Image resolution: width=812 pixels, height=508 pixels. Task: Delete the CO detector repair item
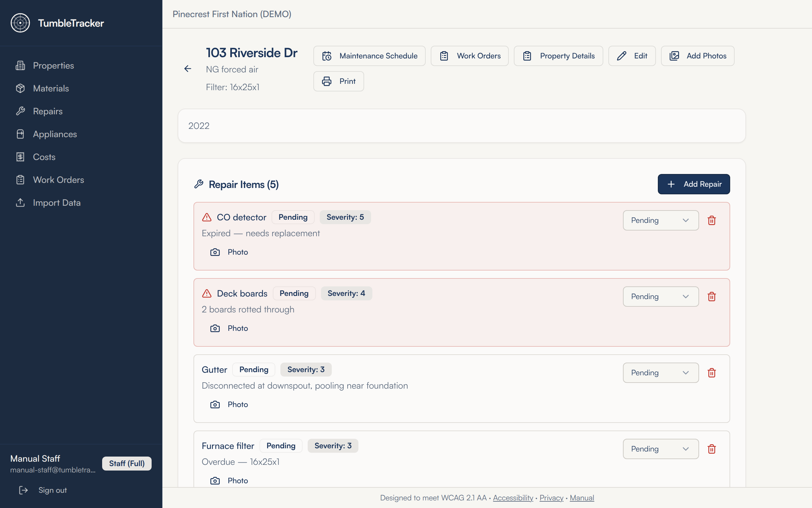[711, 220]
